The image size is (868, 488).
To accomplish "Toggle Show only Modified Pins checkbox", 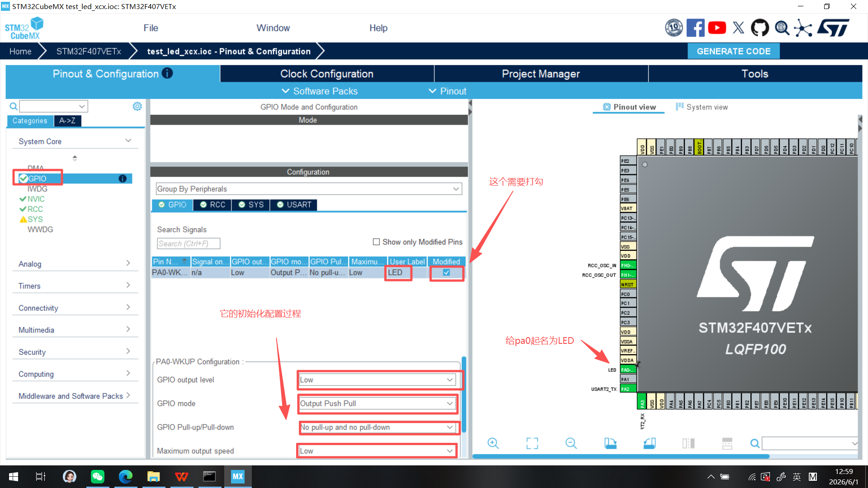I will click(x=376, y=242).
